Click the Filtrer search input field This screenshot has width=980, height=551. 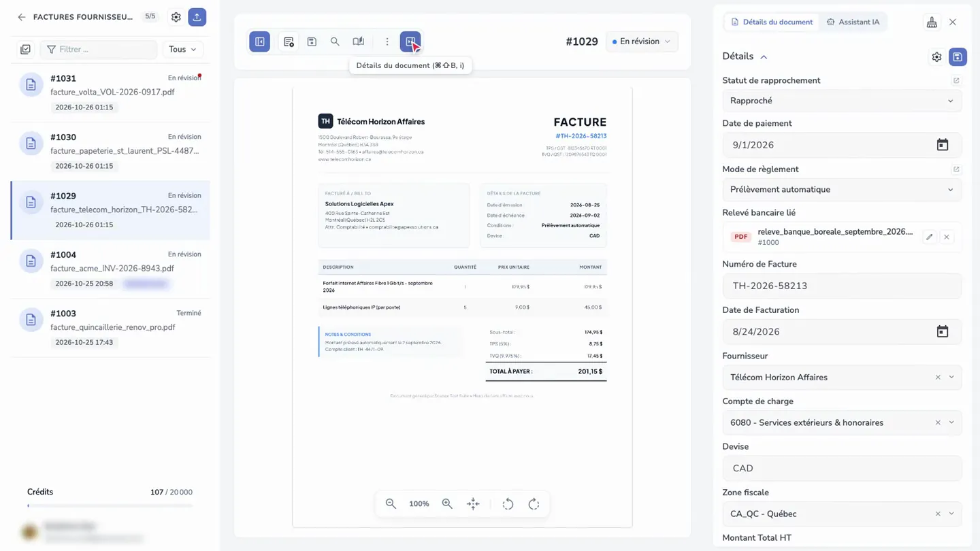click(99, 49)
